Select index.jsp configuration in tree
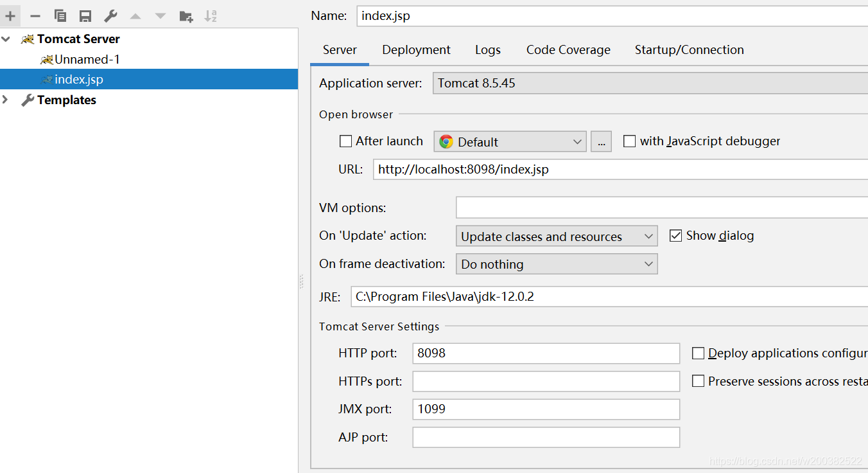Screen dimensions: 868x473 click(x=79, y=80)
